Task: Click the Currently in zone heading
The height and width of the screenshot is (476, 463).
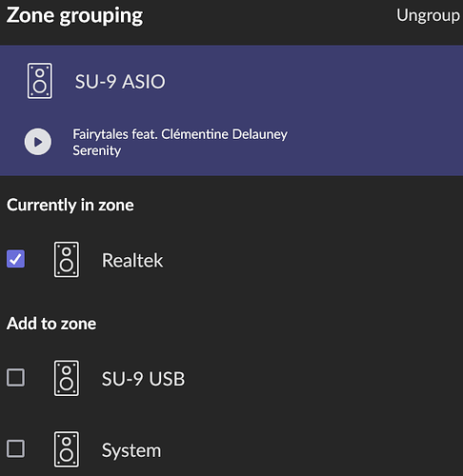Action: coord(70,205)
